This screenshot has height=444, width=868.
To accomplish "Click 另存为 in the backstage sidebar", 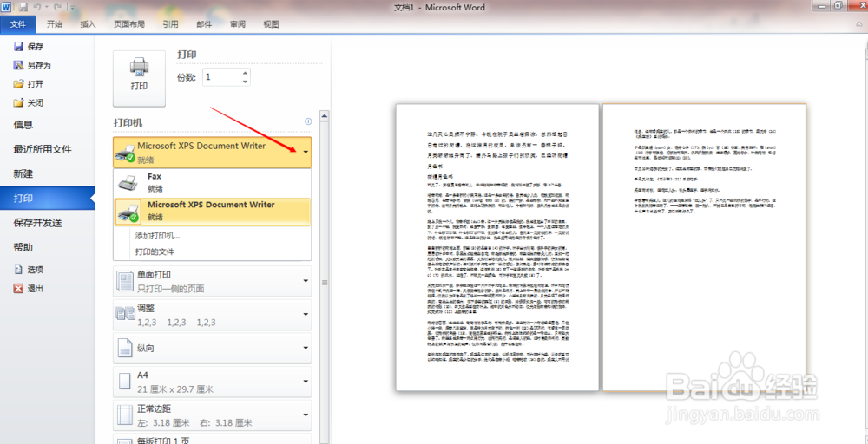I will (x=32, y=65).
